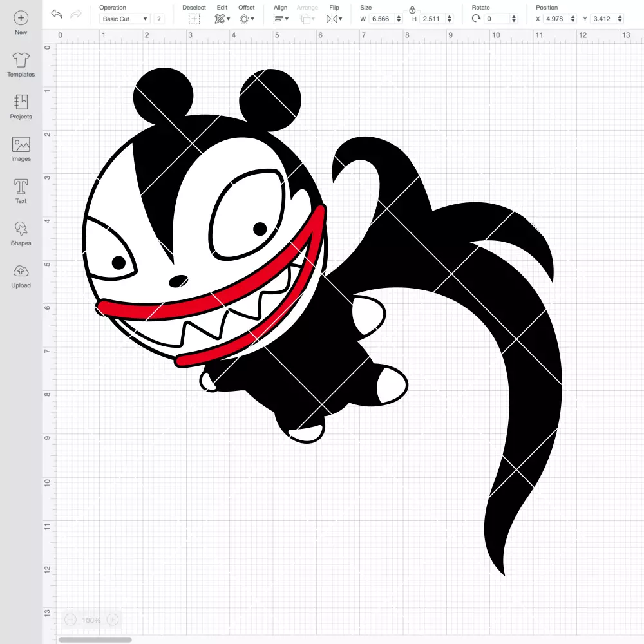Open the Shapes panel
Screen dimensions: 644x644
(21, 233)
